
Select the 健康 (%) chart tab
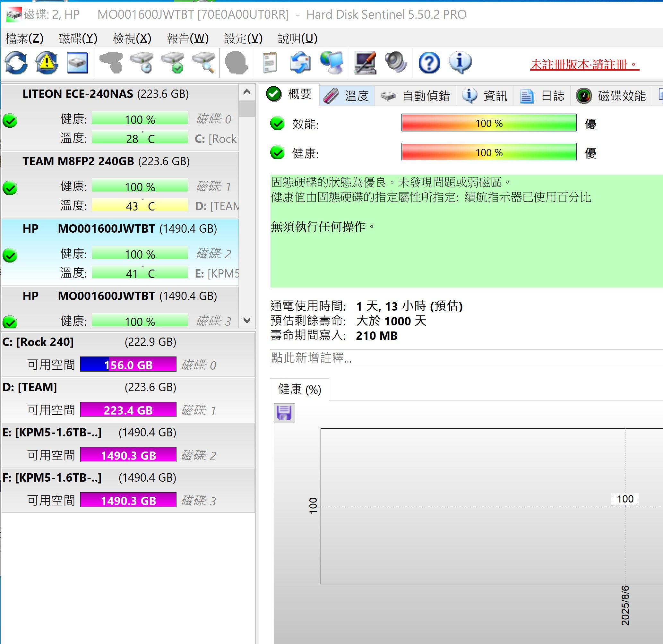point(299,389)
